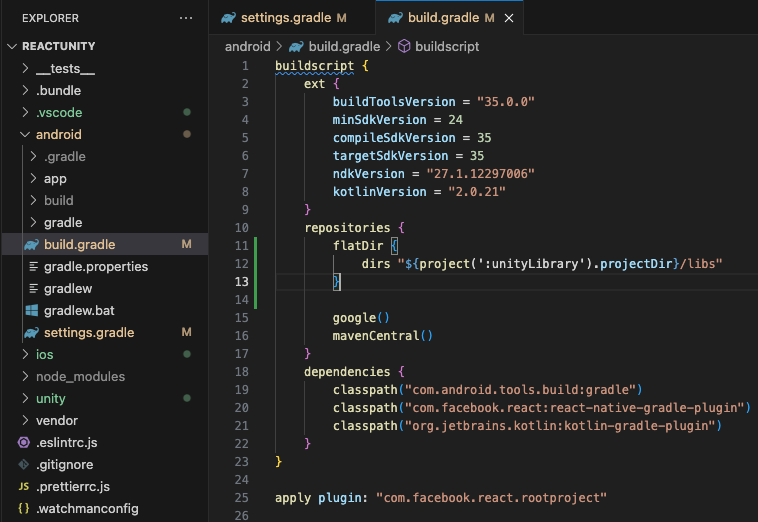Click gradle elephant icon on build.gradle tab
Screen dimensions: 758x522
pyautogui.click(x=395, y=18)
